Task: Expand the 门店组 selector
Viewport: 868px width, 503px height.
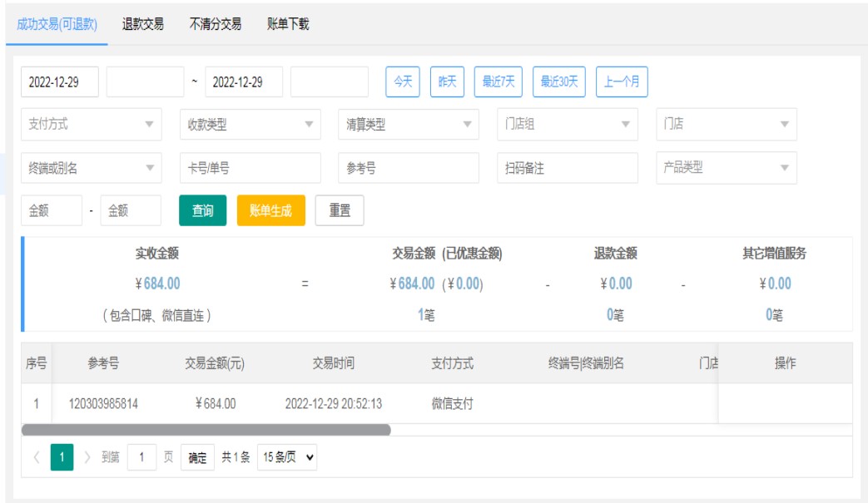Action: pyautogui.click(x=567, y=125)
